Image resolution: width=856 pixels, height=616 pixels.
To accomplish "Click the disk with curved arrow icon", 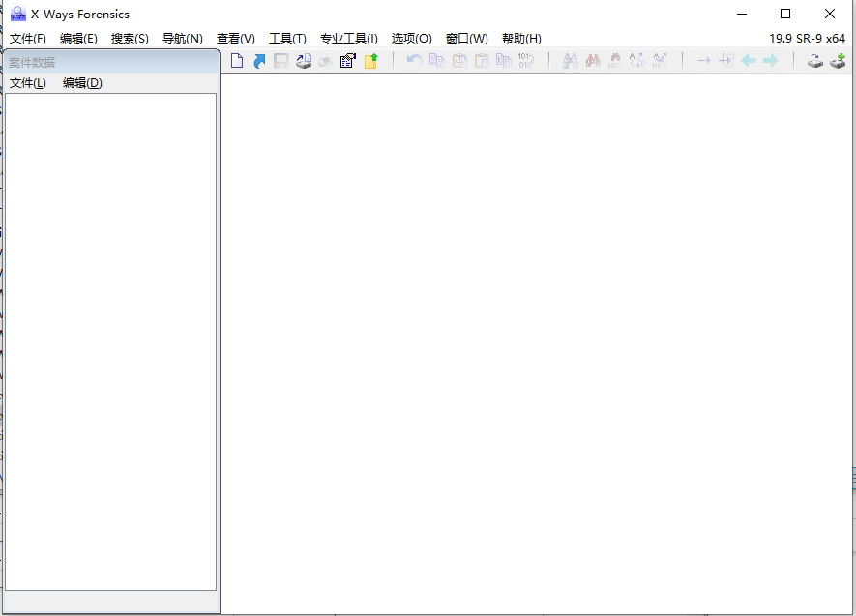I will click(x=815, y=61).
